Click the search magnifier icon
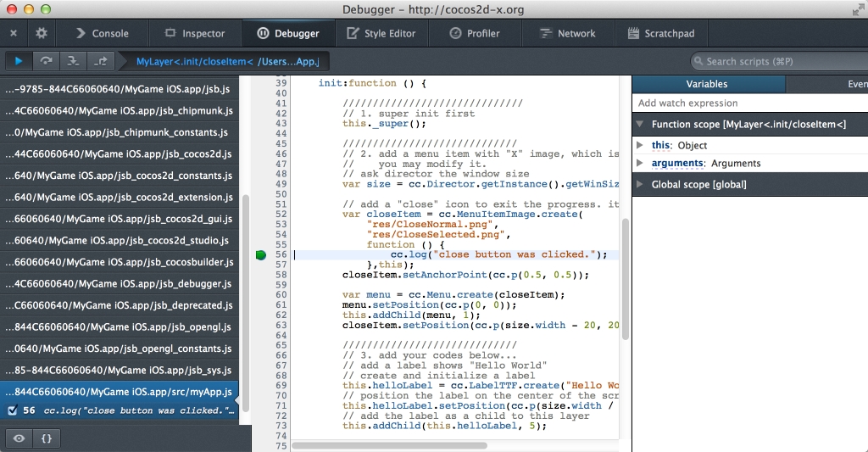 pyautogui.click(x=698, y=62)
